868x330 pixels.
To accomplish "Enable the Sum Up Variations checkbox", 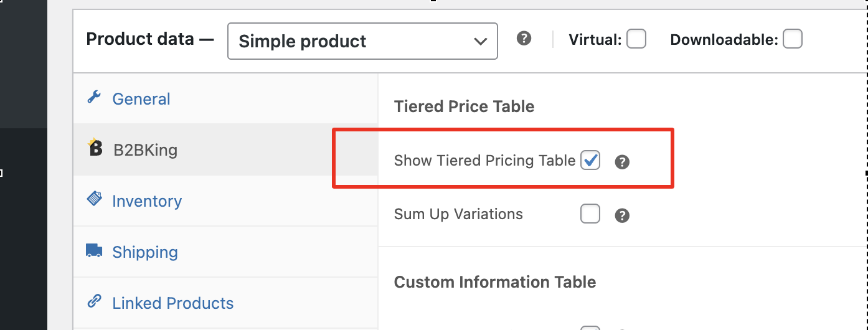I will 590,214.
